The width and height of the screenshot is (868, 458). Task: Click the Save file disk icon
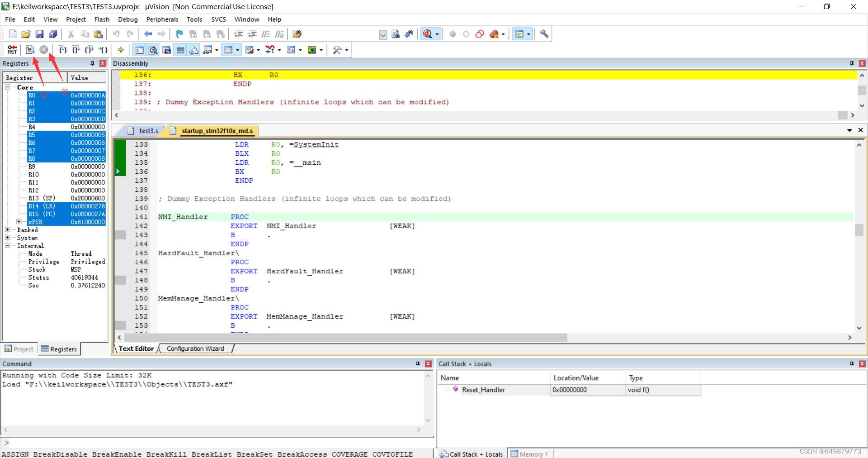pos(40,34)
